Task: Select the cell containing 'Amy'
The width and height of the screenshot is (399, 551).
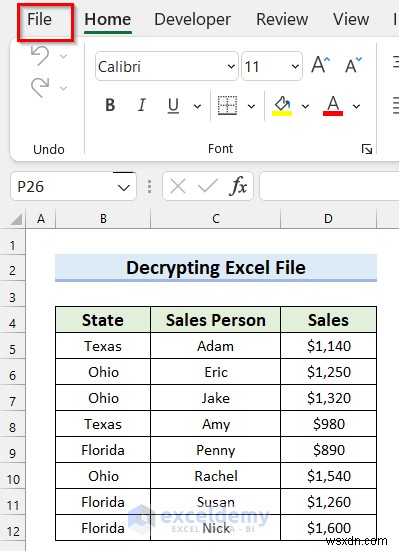Action: click(x=215, y=424)
